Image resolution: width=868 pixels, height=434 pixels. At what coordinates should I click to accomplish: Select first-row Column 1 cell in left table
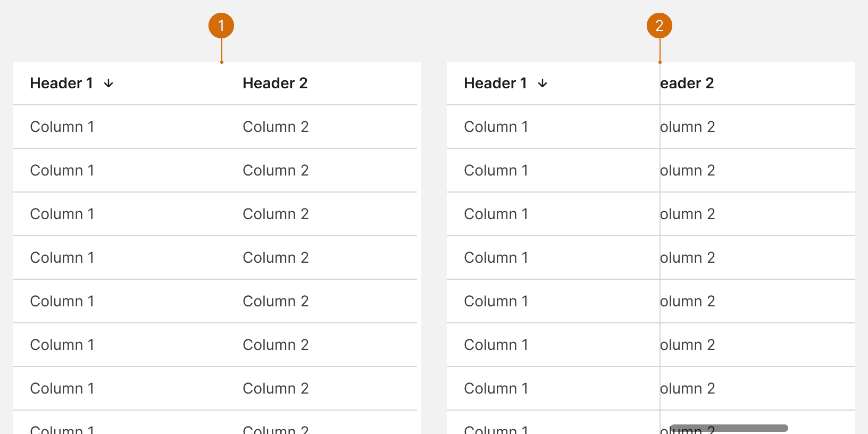point(62,127)
